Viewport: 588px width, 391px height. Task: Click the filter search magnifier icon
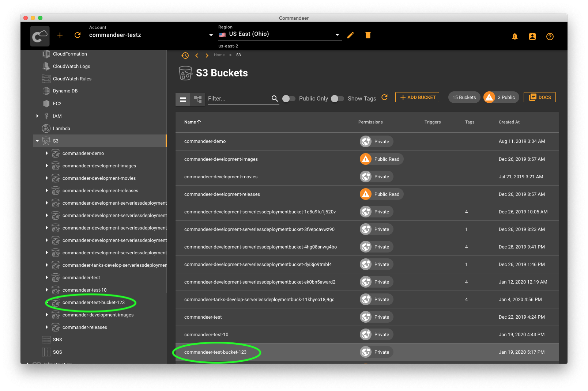point(275,98)
